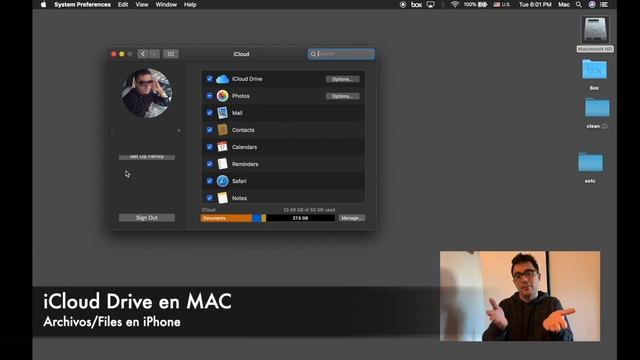Click the iCloud storage usage bar
This screenshot has height=360, width=640.
click(268, 218)
